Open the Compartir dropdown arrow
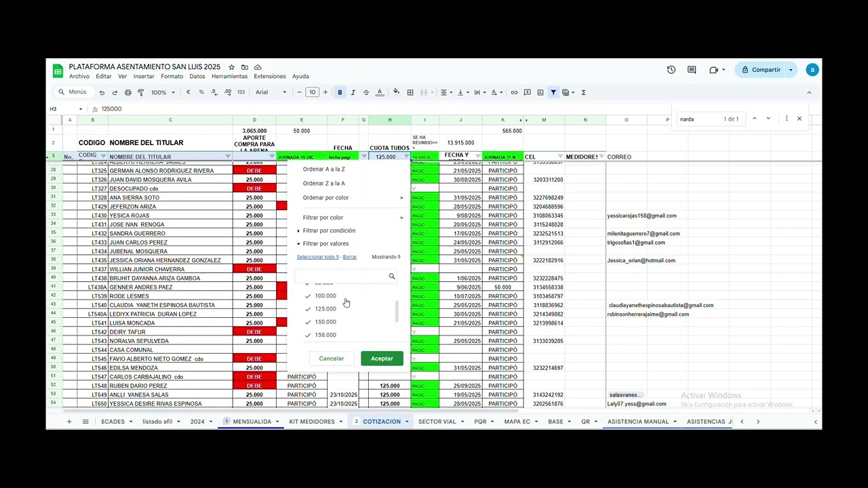 791,70
